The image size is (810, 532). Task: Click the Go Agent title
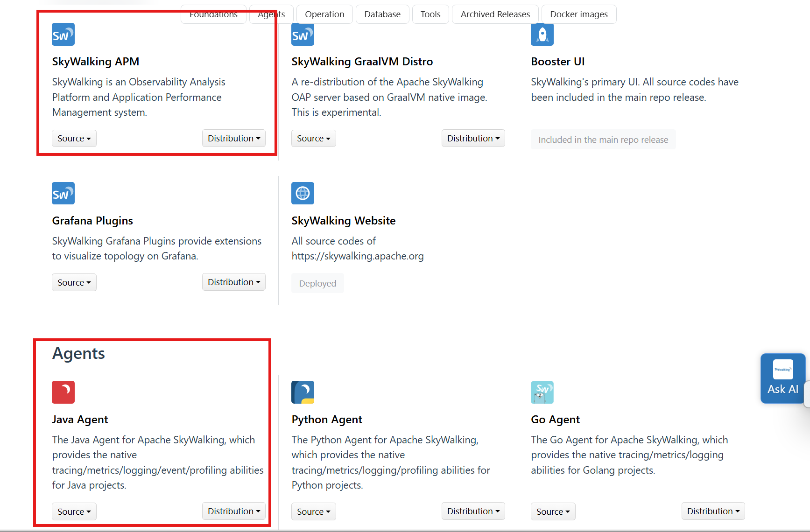[x=556, y=420]
